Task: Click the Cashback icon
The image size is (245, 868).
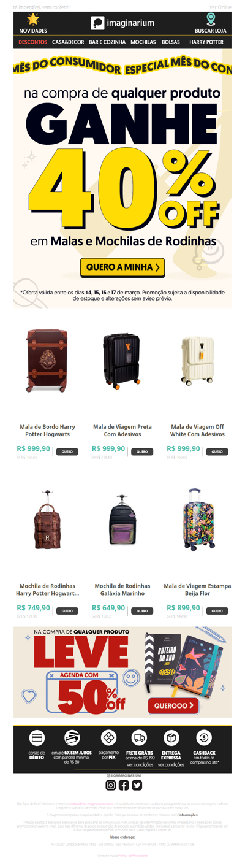Action: pos(204,738)
